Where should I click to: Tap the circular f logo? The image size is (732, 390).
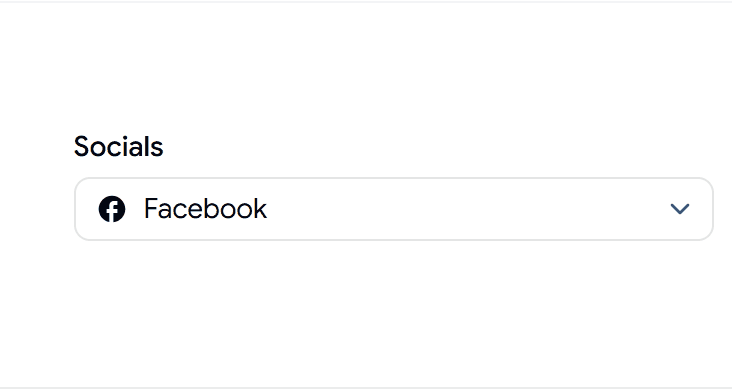112,209
